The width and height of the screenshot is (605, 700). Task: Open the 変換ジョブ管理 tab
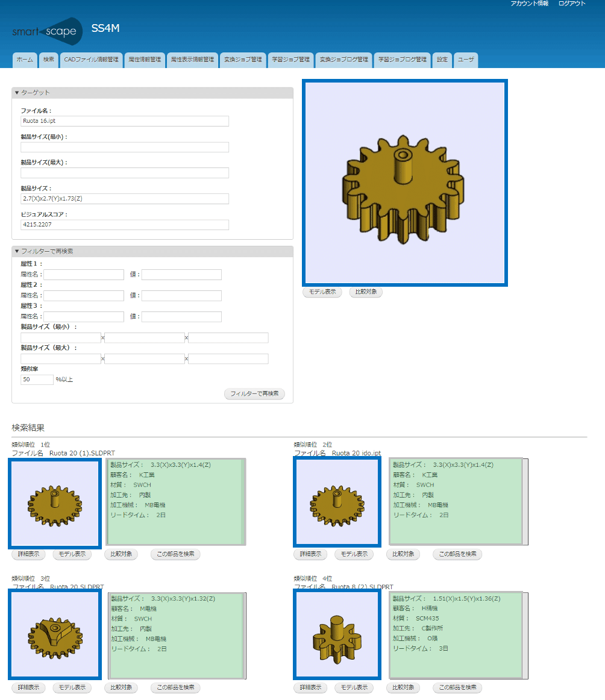243,60
